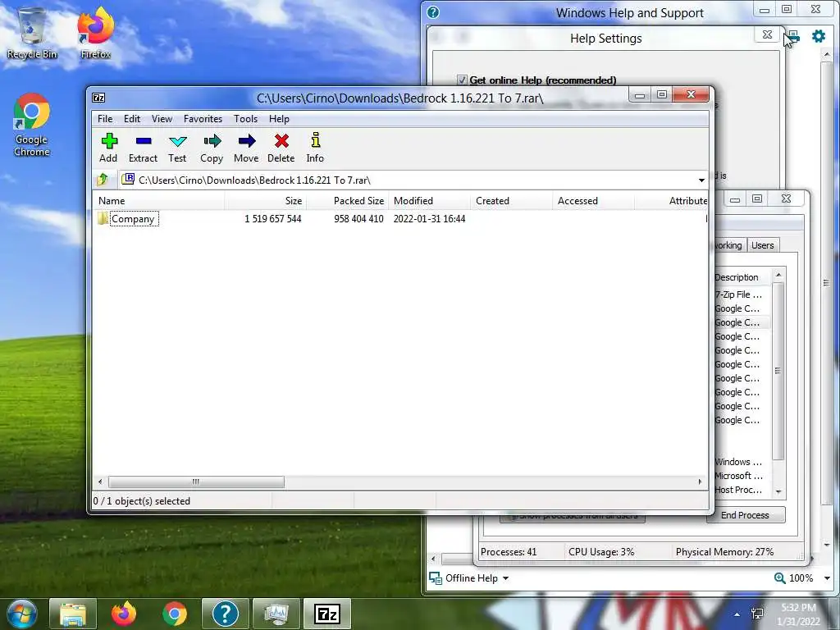The height and width of the screenshot is (630, 840).
Task: Click the modified date 2022-01-31 16:44
Action: 429,218
